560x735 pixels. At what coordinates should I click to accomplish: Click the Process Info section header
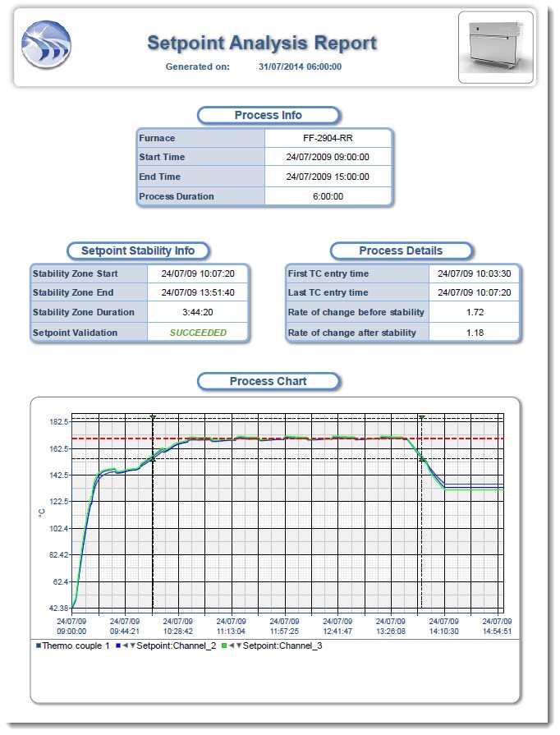[269, 115]
